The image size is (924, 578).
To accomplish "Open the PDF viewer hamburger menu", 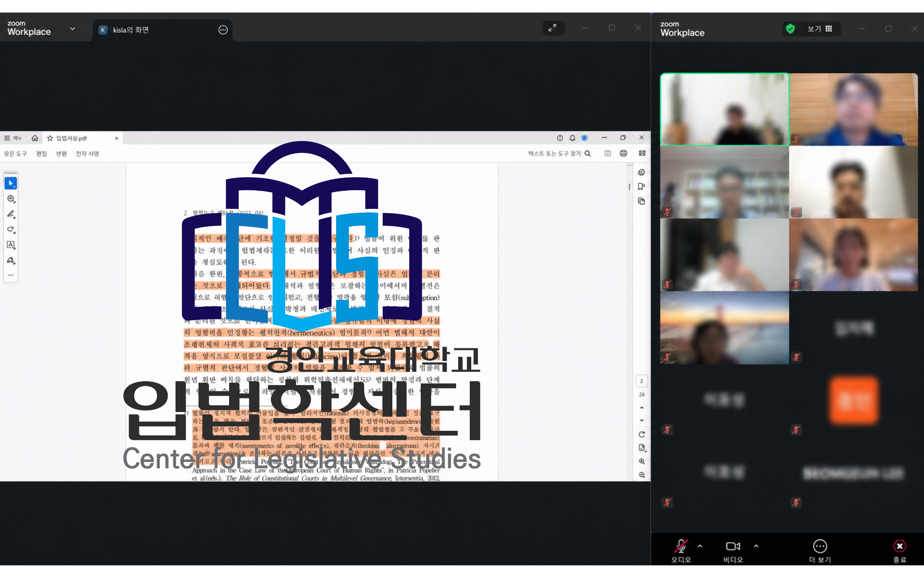I will pos(7,138).
